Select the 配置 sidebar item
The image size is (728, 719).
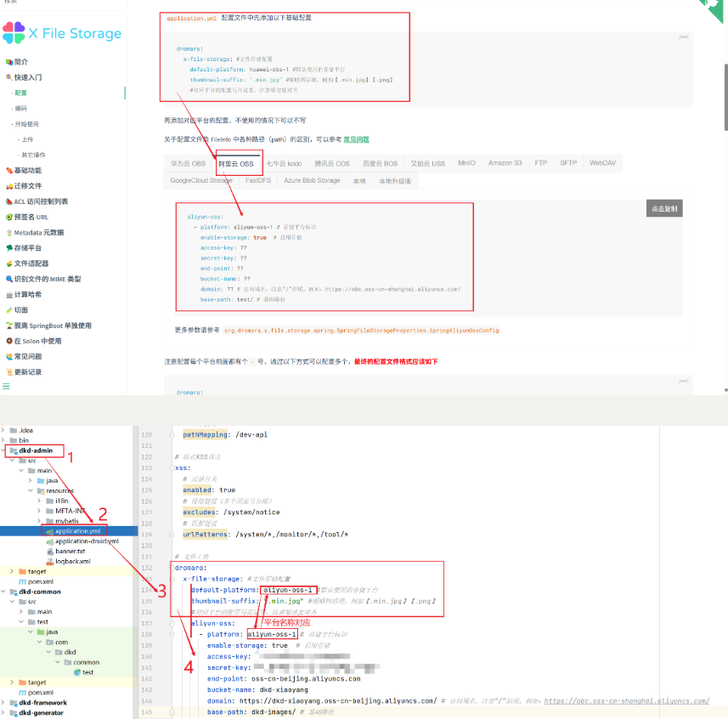click(20, 93)
